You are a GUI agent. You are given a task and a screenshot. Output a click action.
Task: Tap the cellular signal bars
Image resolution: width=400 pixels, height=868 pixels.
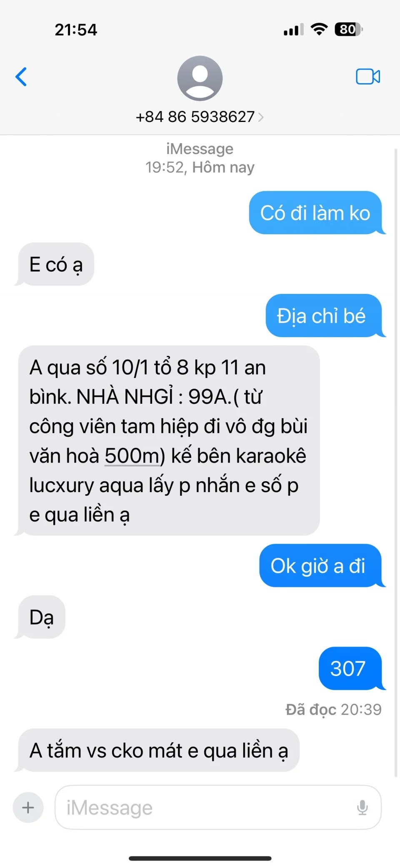[x=294, y=30]
